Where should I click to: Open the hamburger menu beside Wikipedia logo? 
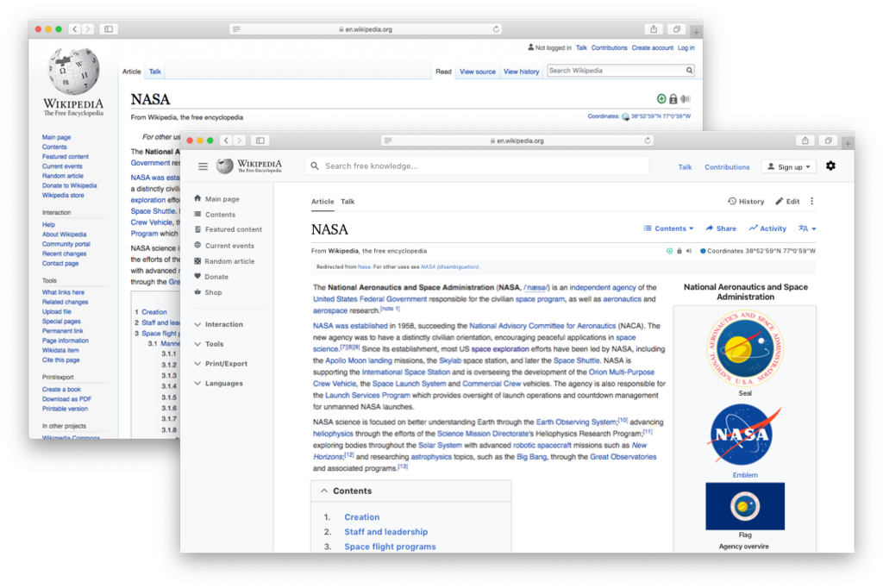pos(203,166)
